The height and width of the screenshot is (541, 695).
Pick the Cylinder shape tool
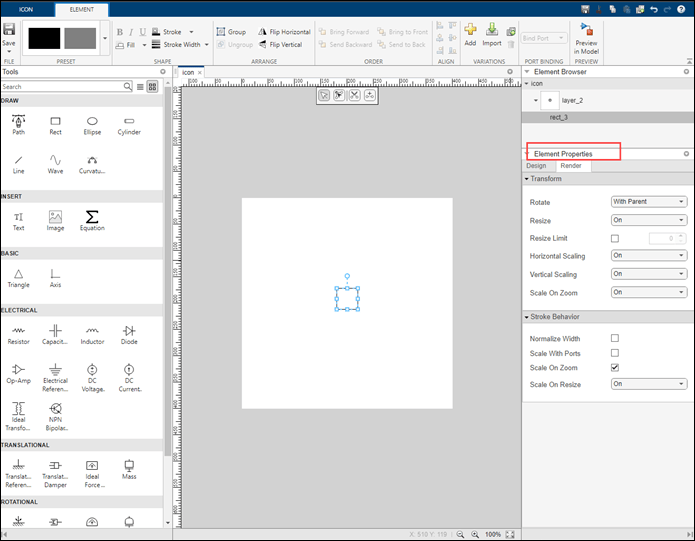pos(129,126)
